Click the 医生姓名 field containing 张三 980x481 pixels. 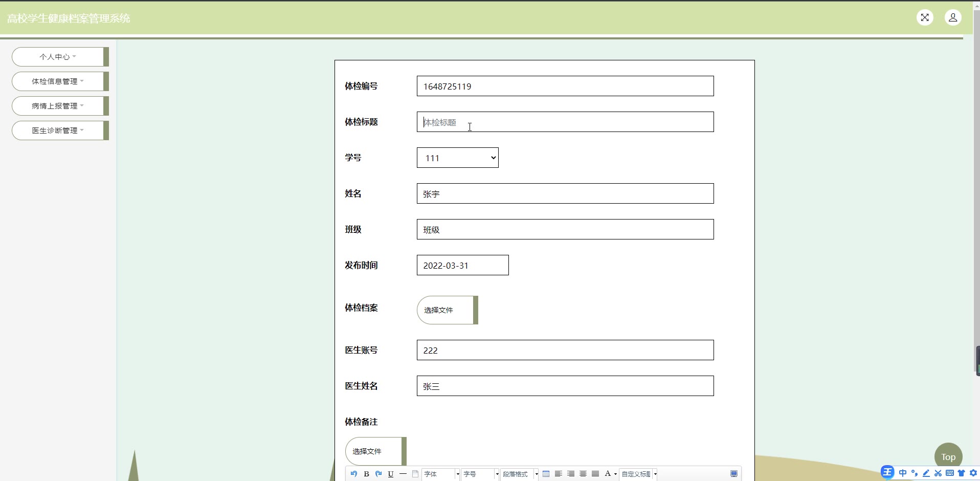tap(565, 386)
